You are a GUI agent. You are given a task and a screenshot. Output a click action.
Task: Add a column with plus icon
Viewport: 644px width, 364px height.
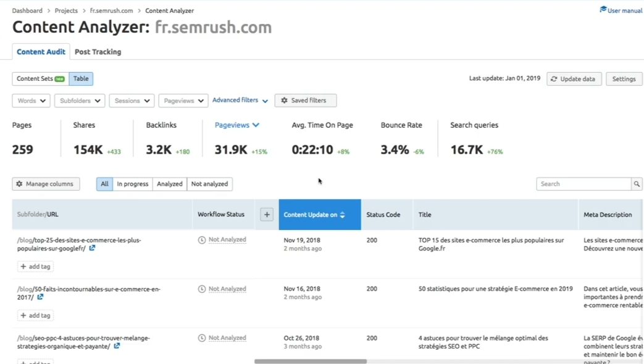[267, 214]
